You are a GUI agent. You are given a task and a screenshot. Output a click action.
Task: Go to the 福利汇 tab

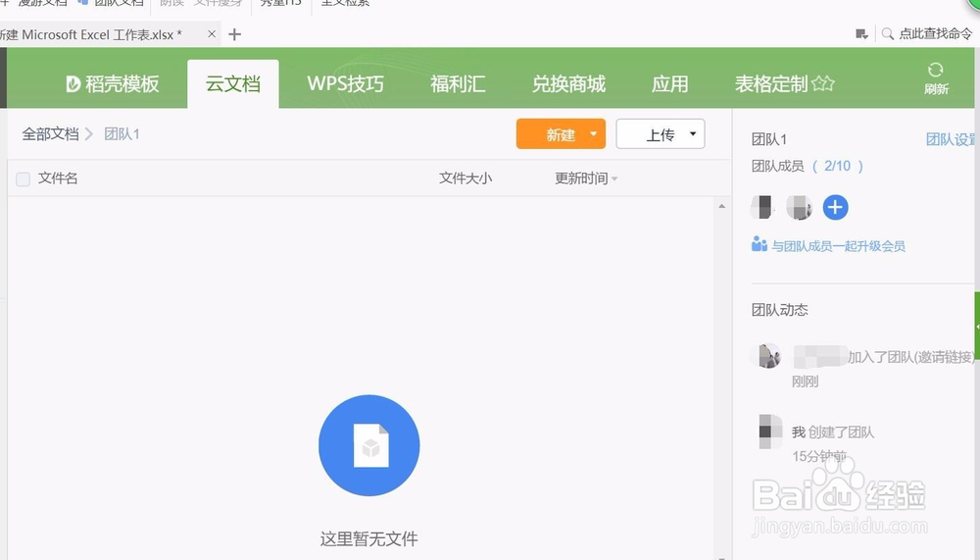click(x=458, y=83)
